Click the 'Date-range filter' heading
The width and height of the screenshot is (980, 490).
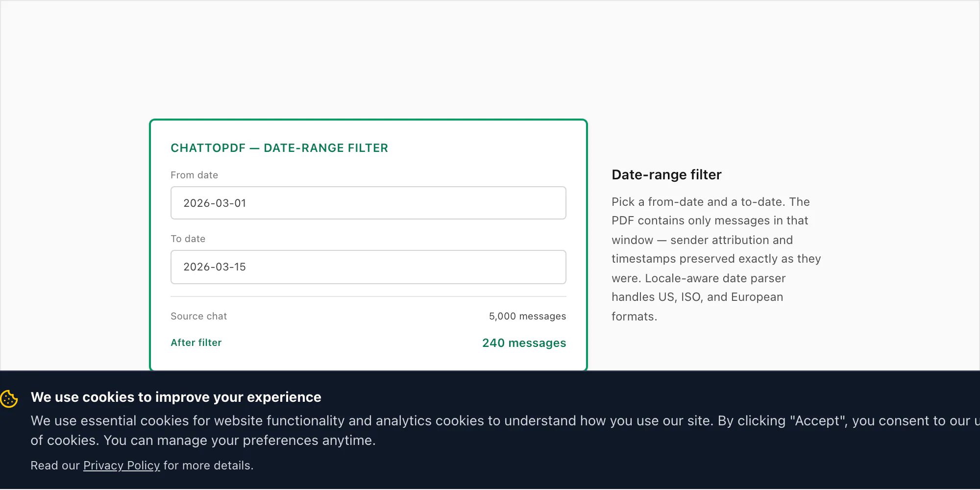tap(666, 175)
